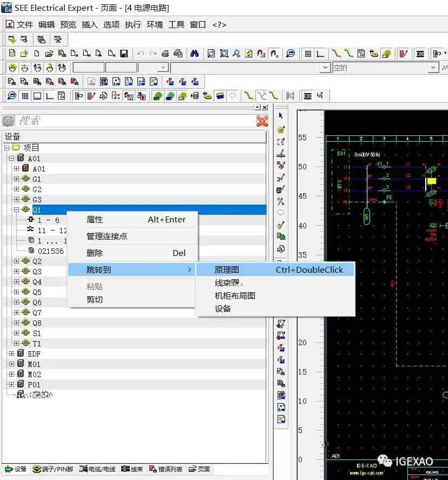This screenshot has width=448, height=480.
Task: Open the 环境 menu
Action: (x=155, y=24)
